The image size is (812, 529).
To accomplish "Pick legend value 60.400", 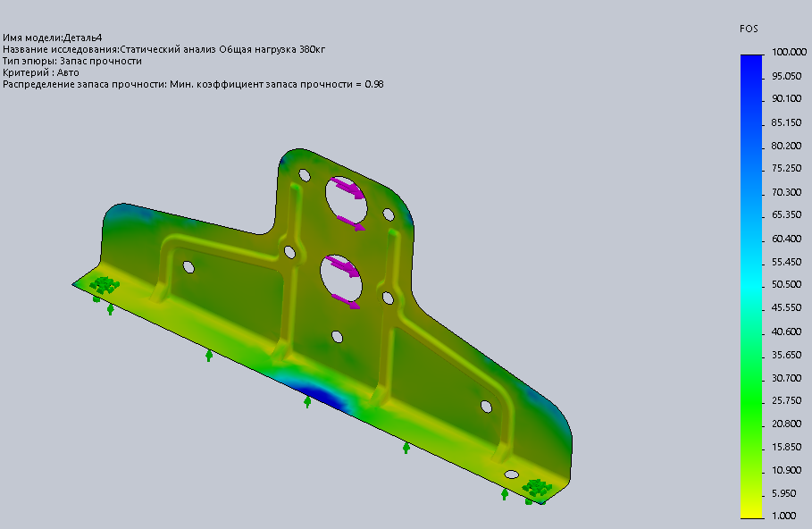I will pyautogui.click(x=787, y=239).
